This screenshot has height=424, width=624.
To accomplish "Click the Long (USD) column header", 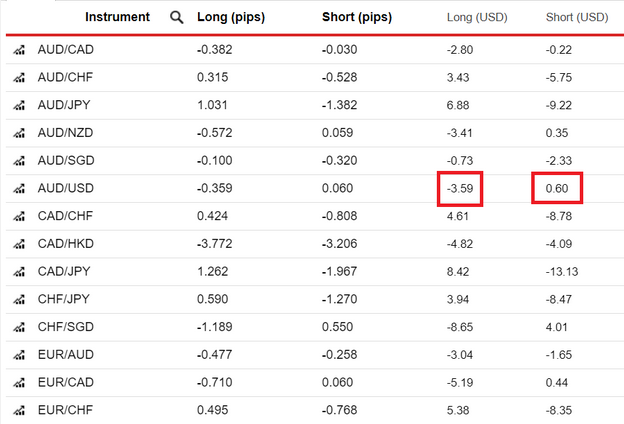I will (x=478, y=17).
